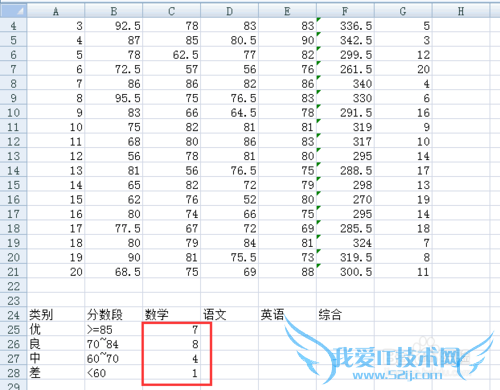This screenshot has width=500, height=390.
Task: Click the total cell 342.5
Action: pos(345,40)
